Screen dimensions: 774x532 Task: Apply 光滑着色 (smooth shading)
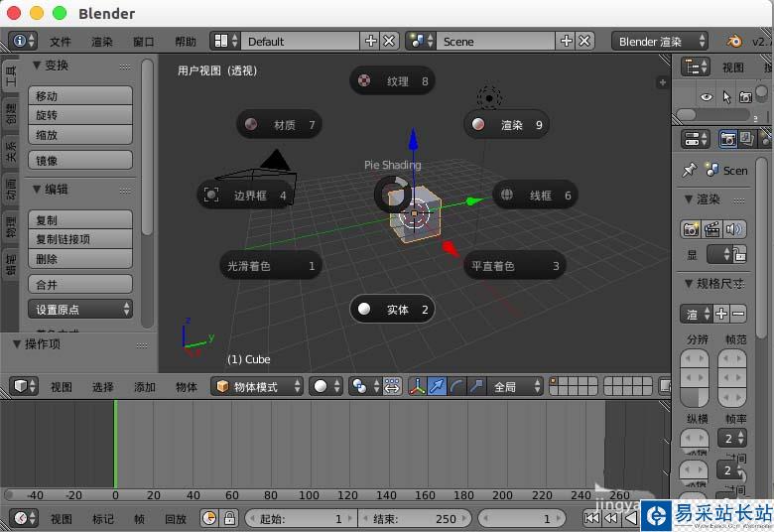pos(271,266)
